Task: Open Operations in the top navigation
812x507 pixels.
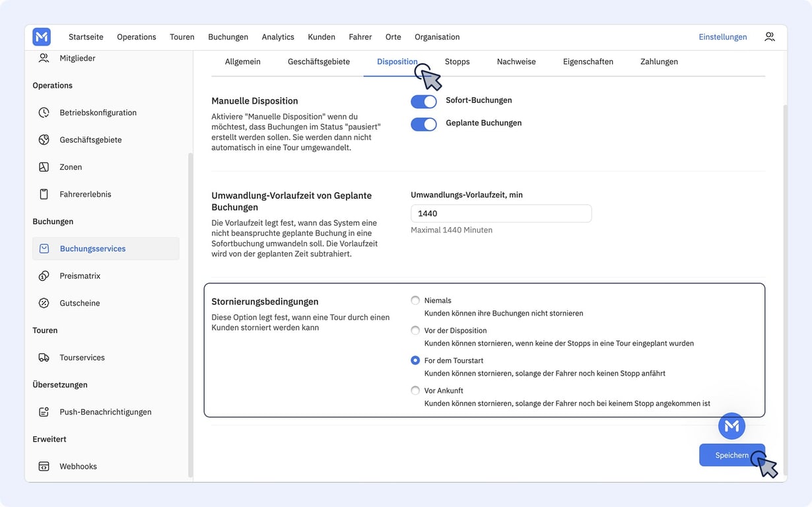Action: 137,37
